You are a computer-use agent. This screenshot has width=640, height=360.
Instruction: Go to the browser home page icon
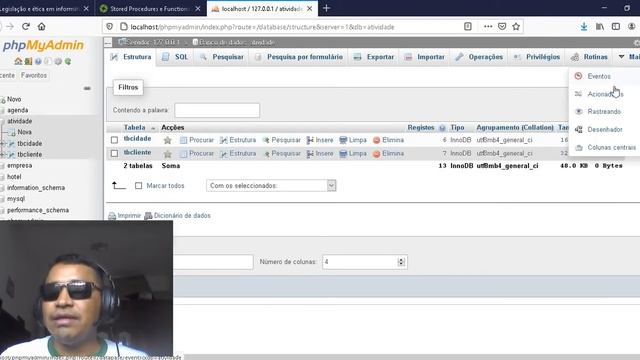(x=42, y=27)
